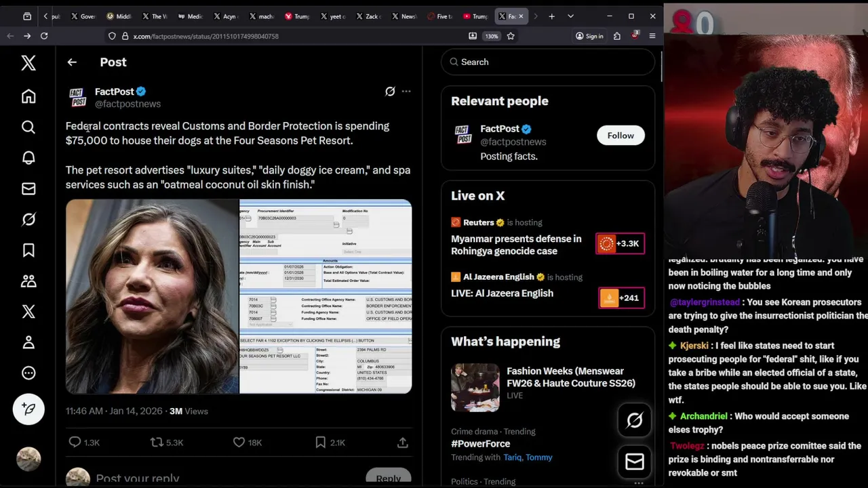Open Explore with the magnifier sidebar icon
The image size is (868, 488).
[28, 127]
